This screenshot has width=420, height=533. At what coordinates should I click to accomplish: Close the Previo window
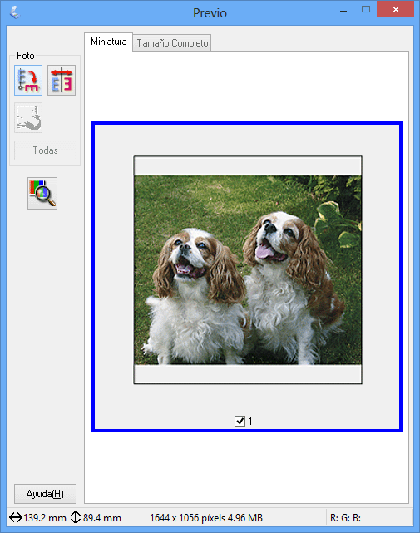coord(396,9)
